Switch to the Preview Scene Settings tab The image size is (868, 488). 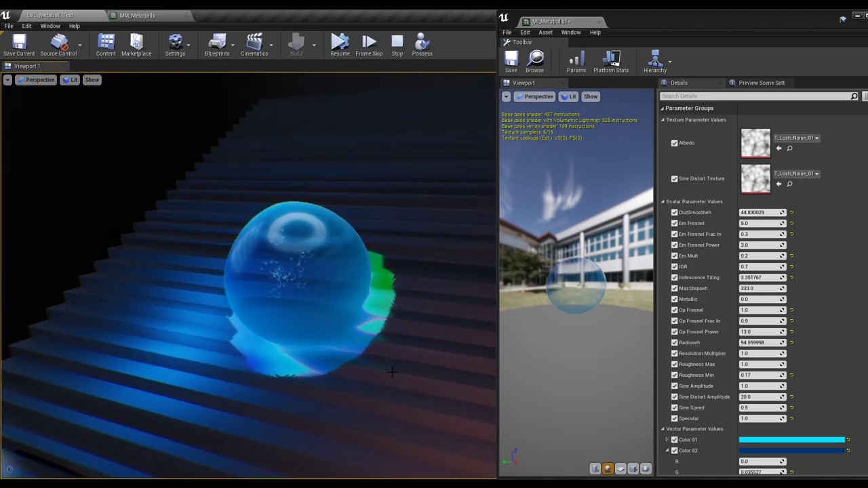coord(761,83)
